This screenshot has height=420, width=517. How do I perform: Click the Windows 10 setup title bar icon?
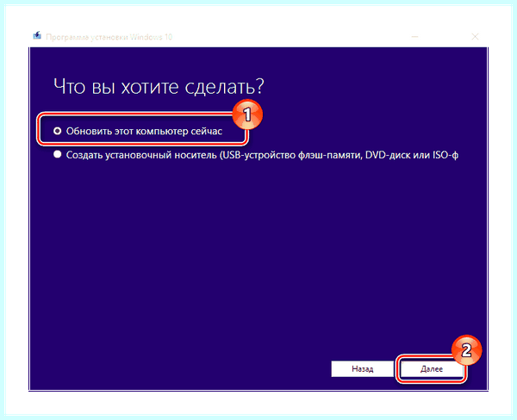click(x=37, y=35)
